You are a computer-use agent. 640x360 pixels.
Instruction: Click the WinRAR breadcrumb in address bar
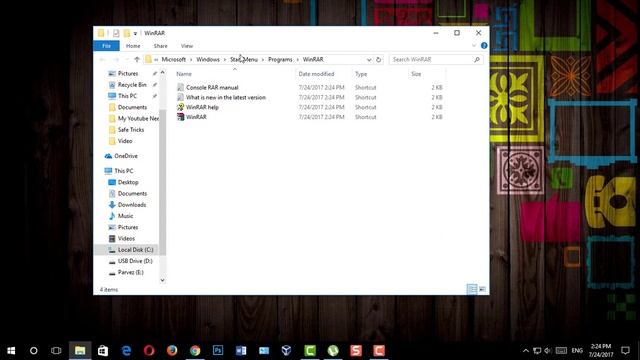[x=313, y=60]
